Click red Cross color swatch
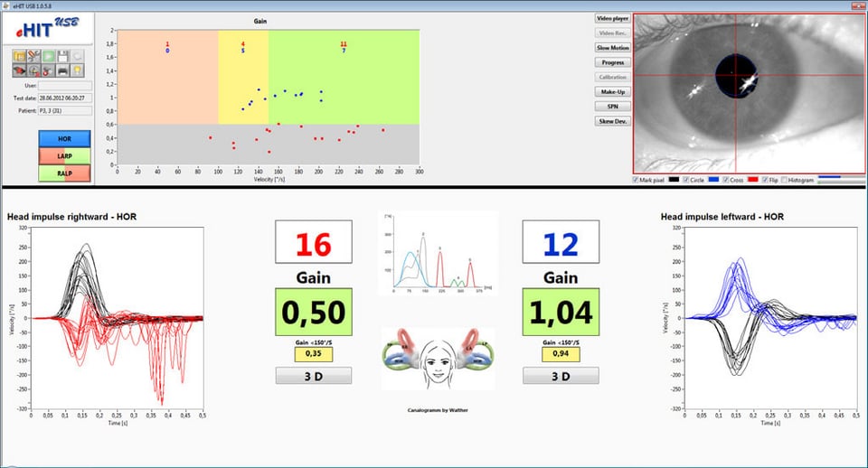The width and height of the screenshot is (868, 468). (x=752, y=179)
